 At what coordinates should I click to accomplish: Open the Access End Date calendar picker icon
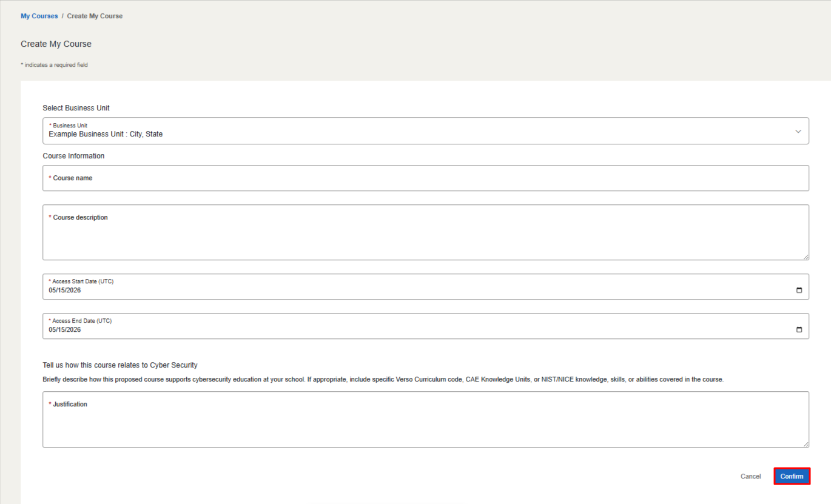point(799,329)
